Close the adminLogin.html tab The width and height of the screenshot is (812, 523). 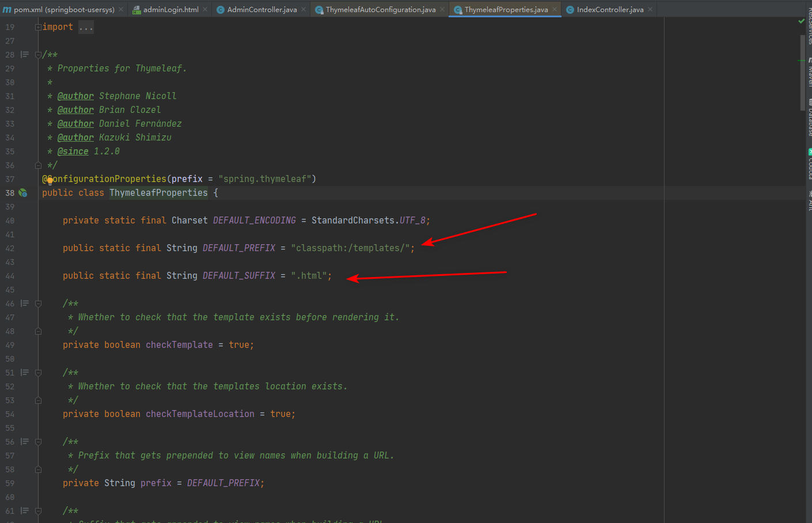205,9
